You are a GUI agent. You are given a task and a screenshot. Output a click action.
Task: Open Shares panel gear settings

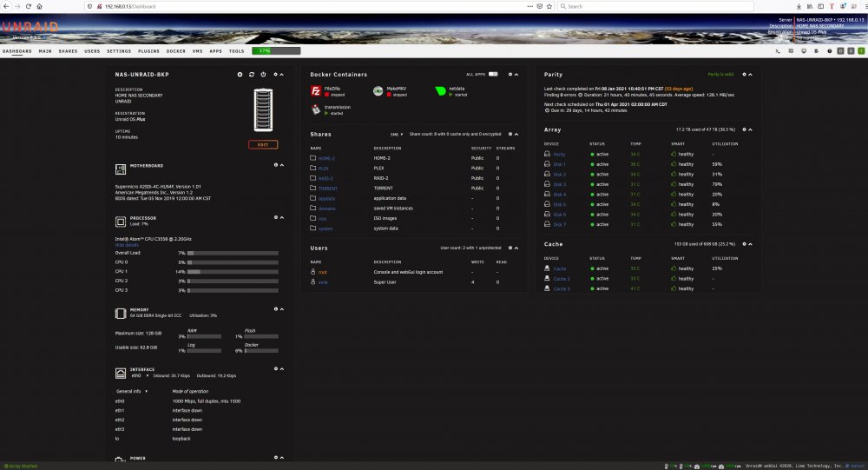pyautogui.click(x=510, y=134)
